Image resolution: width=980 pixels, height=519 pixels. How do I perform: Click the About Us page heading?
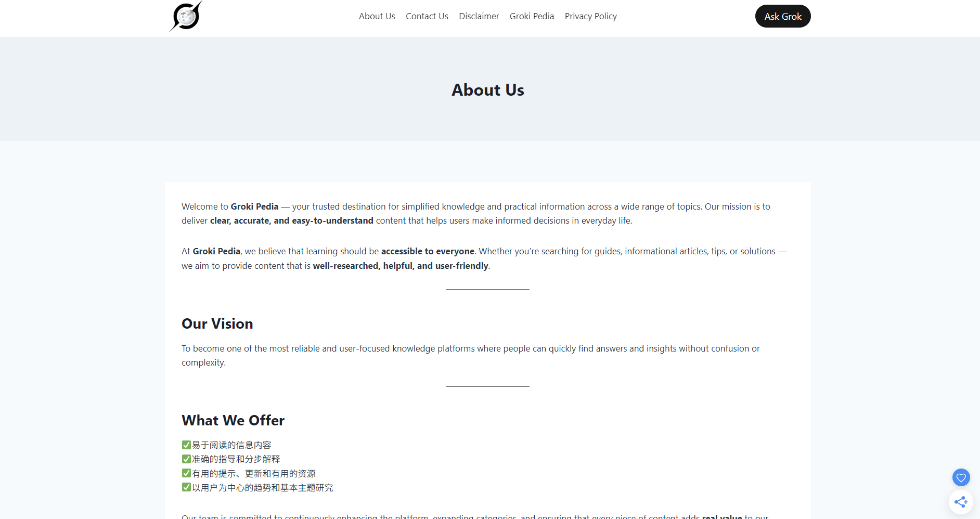(x=487, y=90)
